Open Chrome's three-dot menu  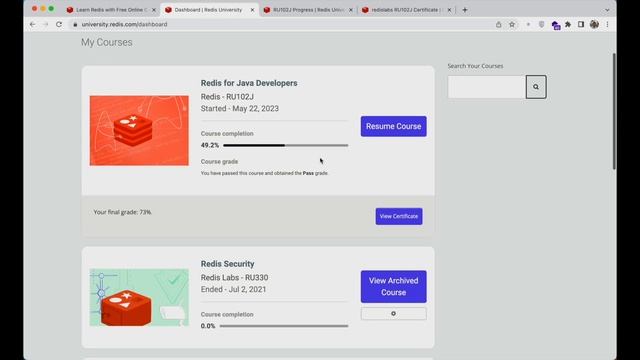click(607, 24)
